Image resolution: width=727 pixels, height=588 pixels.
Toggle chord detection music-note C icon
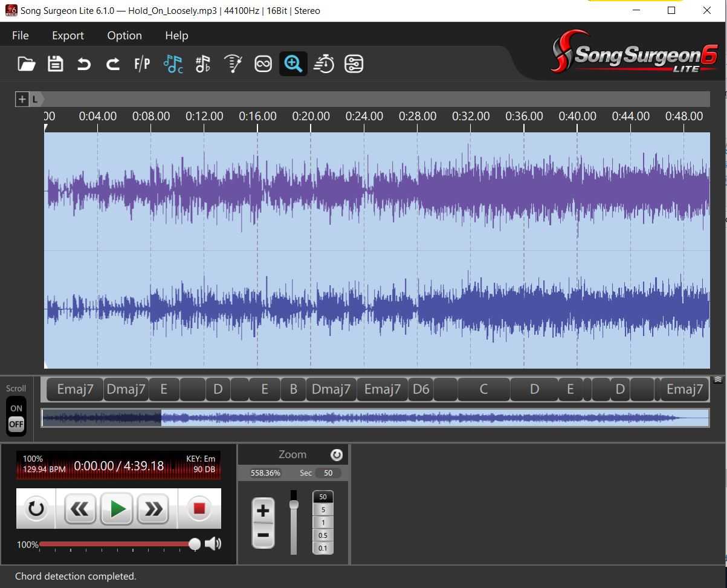173,63
